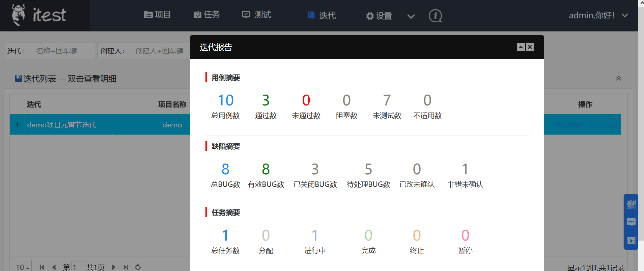This screenshot has width=644, height=271.
Task: Click the 总用例数 value 10
Action: [x=226, y=100]
